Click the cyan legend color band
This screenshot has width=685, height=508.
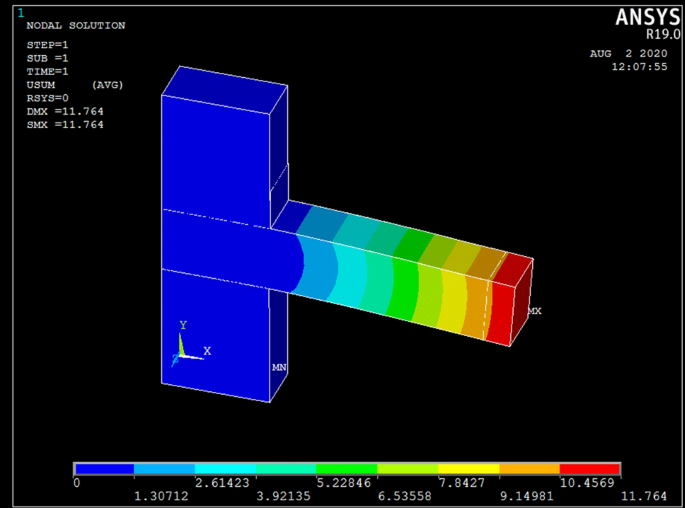(x=226, y=469)
